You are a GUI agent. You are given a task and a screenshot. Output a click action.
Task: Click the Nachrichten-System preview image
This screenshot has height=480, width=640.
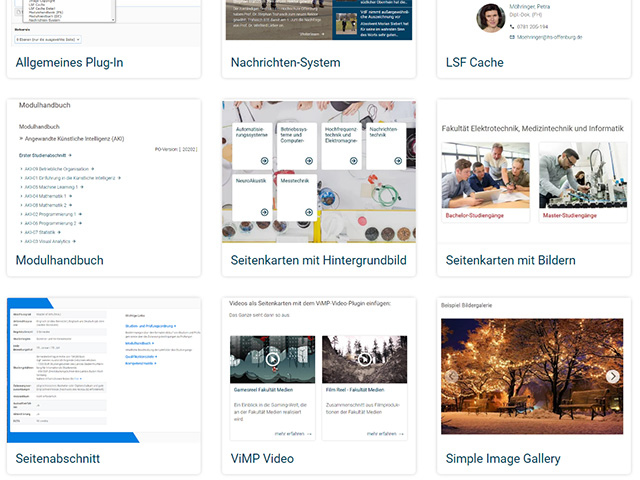pos(319,20)
